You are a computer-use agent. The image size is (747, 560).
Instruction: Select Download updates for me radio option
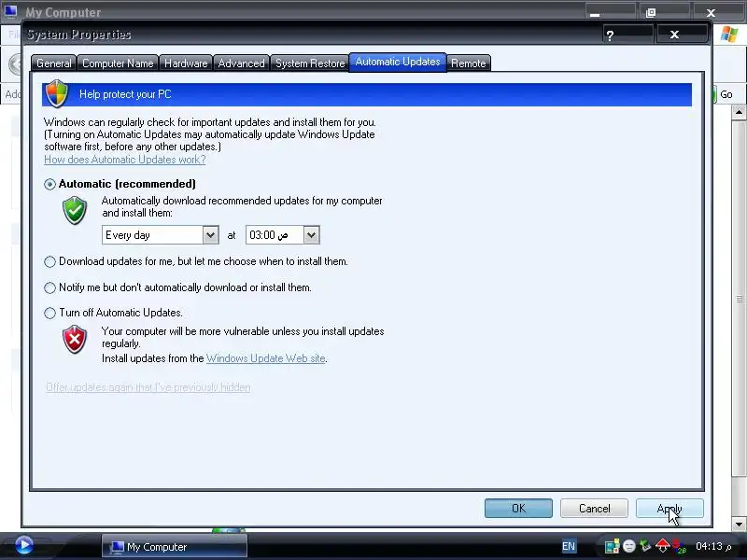pyautogui.click(x=49, y=261)
